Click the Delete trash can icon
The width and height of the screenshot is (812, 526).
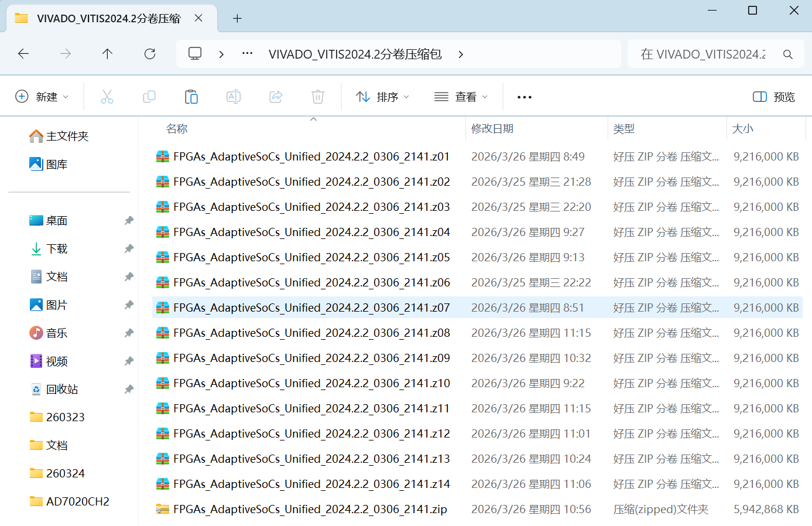click(x=318, y=97)
